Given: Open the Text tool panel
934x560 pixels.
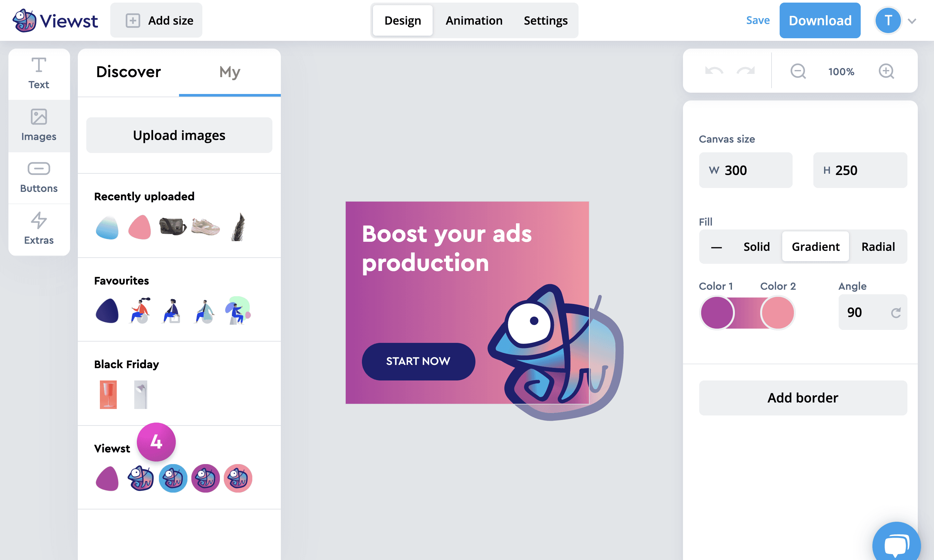Looking at the screenshot, I should 39,74.
